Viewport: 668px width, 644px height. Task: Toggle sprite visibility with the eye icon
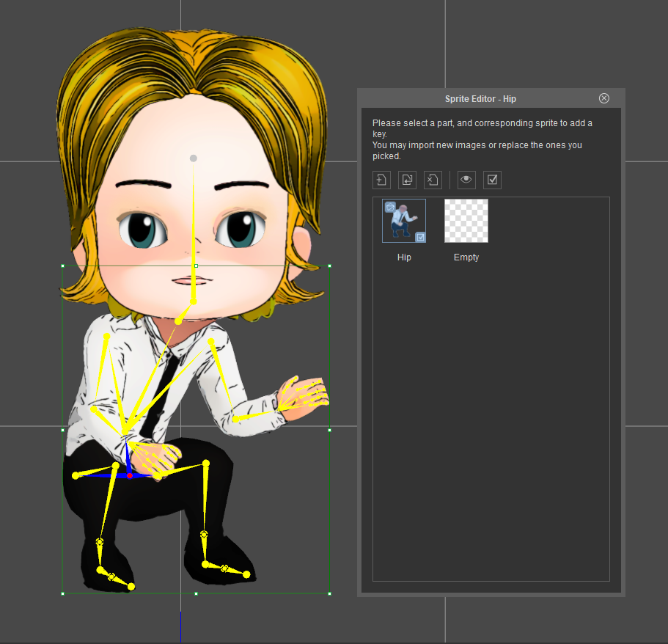coord(466,180)
